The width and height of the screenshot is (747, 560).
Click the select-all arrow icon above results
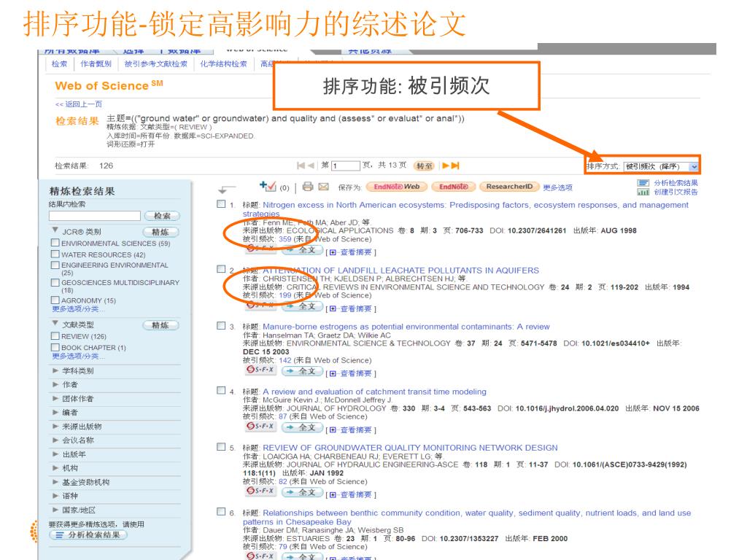(226, 189)
